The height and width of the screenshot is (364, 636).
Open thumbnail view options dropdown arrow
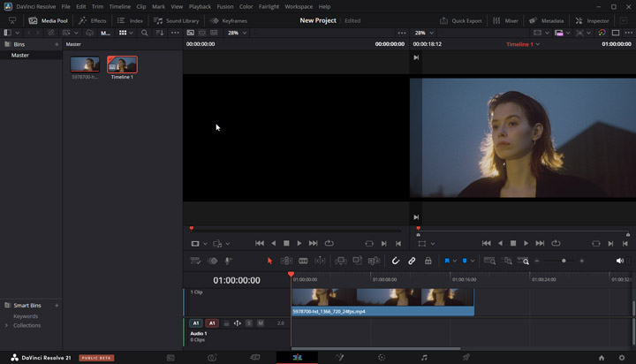(x=131, y=33)
